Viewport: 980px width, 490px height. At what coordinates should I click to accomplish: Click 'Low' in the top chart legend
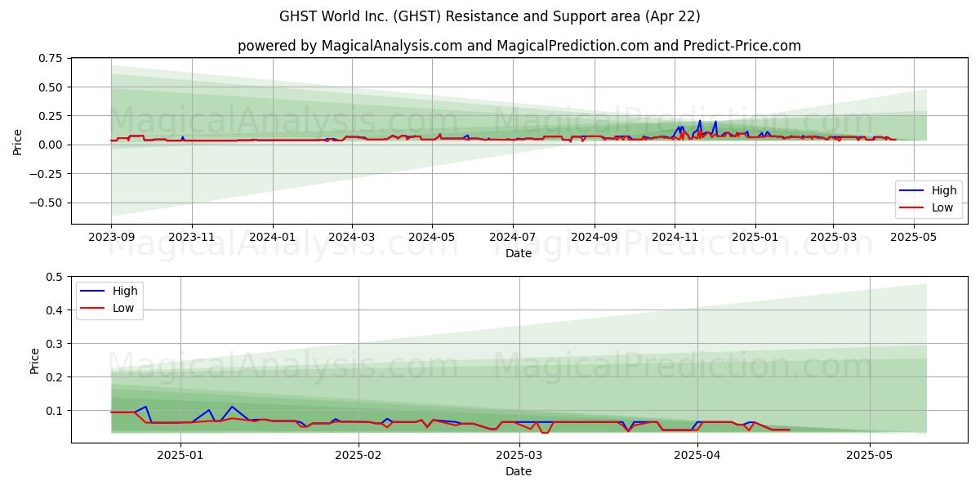[x=943, y=207]
